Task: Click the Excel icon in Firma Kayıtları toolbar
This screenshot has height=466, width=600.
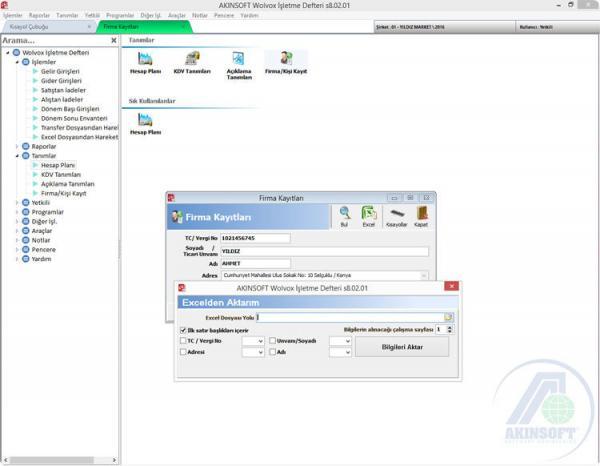Action: [x=368, y=216]
